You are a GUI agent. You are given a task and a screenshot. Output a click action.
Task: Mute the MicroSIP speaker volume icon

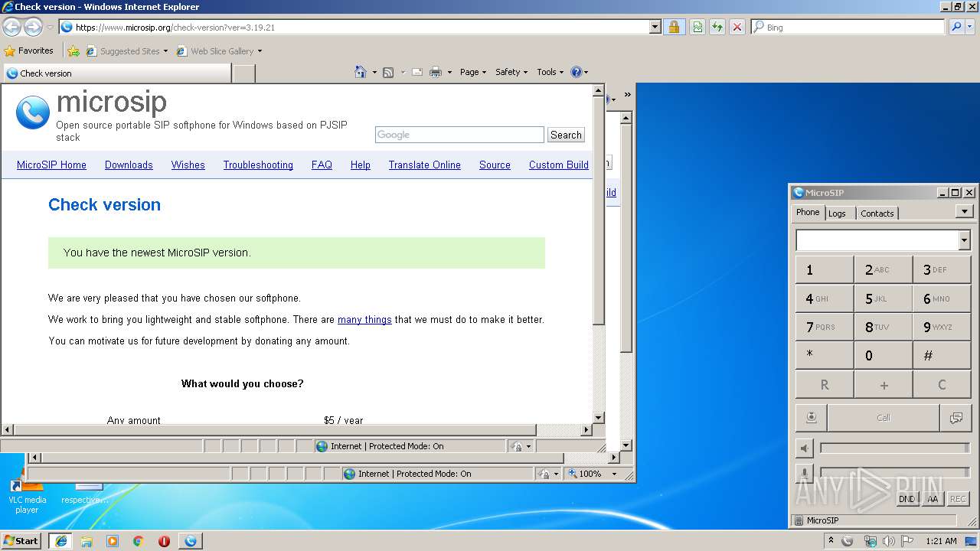pyautogui.click(x=804, y=448)
